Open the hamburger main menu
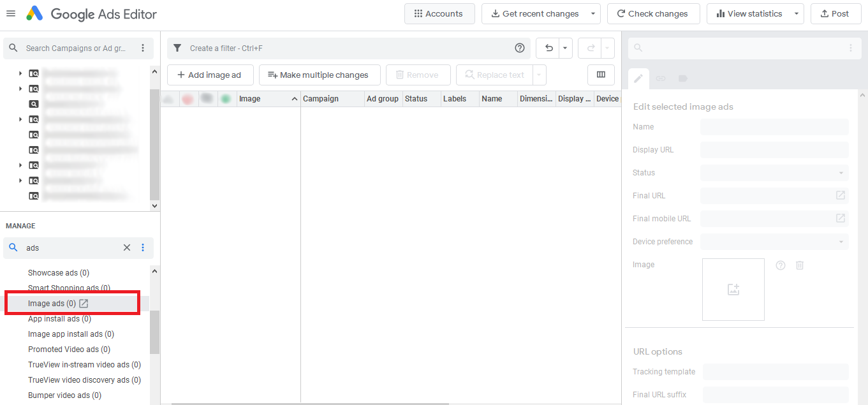The height and width of the screenshot is (405, 868). click(11, 13)
